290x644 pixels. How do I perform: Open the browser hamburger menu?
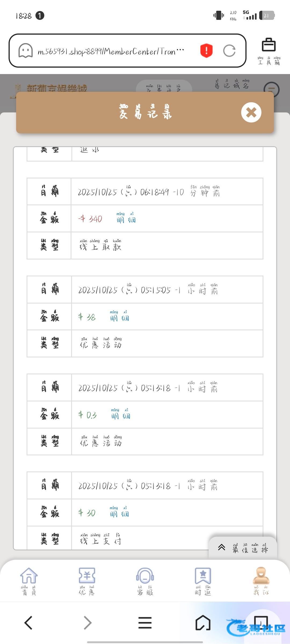tap(145, 623)
